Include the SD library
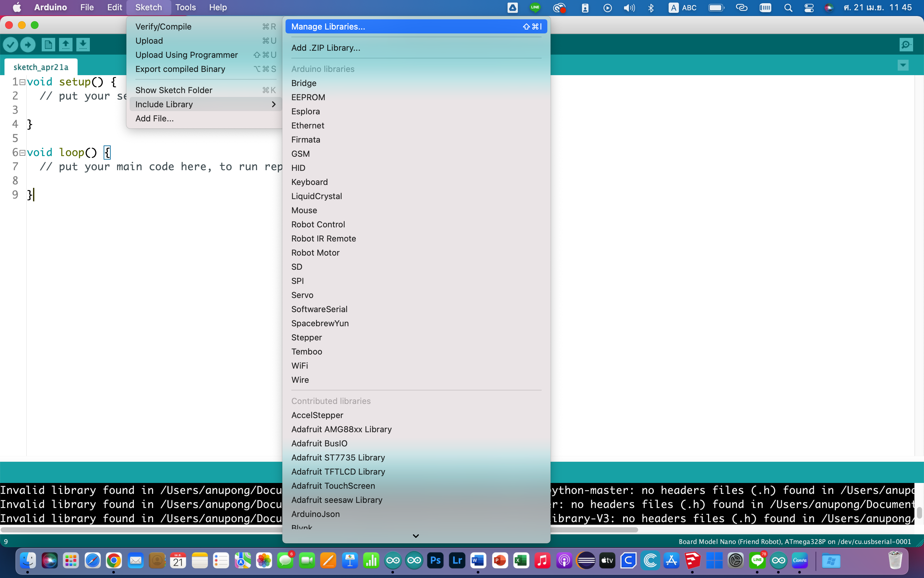Image resolution: width=924 pixels, height=578 pixels. click(416, 267)
